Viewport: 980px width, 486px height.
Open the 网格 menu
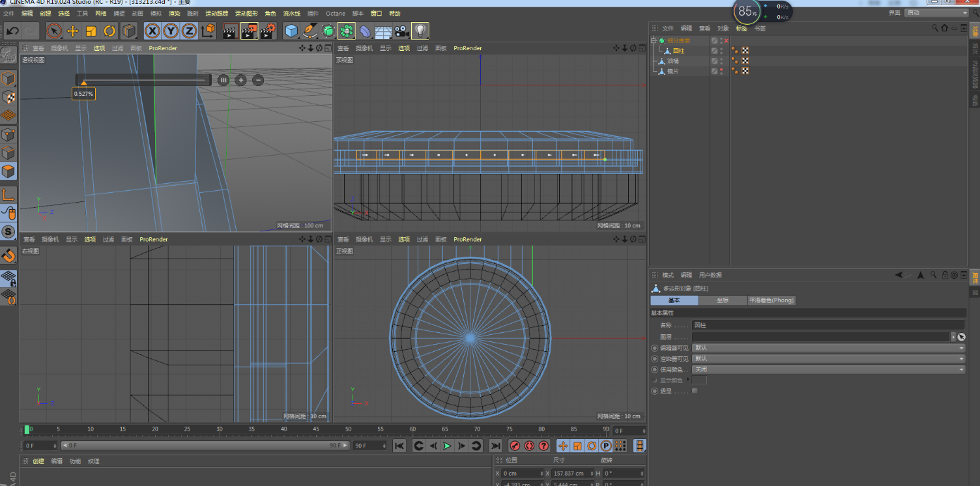coord(100,13)
